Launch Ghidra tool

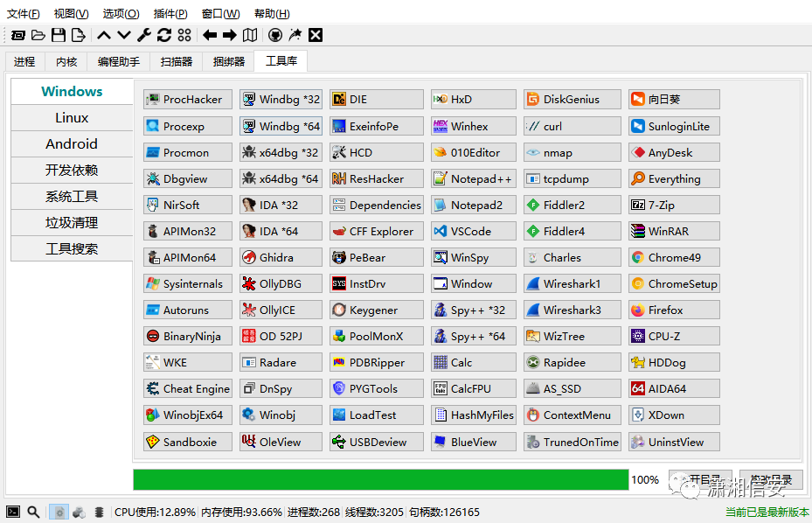tap(281, 258)
